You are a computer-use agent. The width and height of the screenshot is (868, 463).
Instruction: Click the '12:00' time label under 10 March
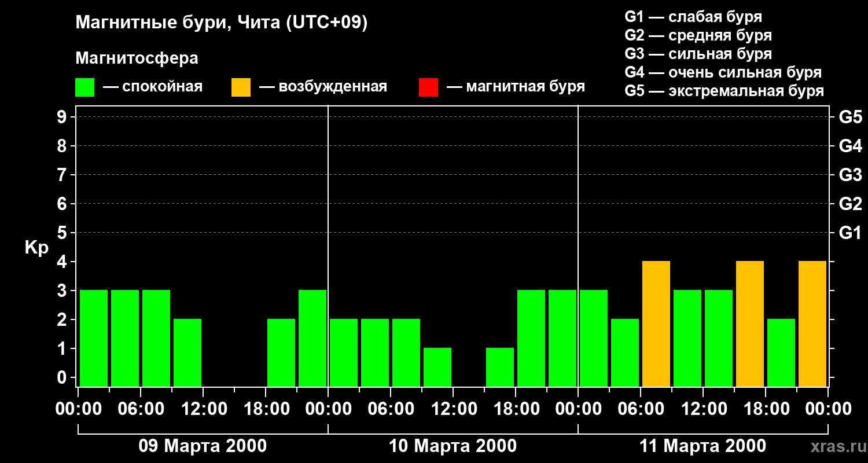tap(453, 409)
